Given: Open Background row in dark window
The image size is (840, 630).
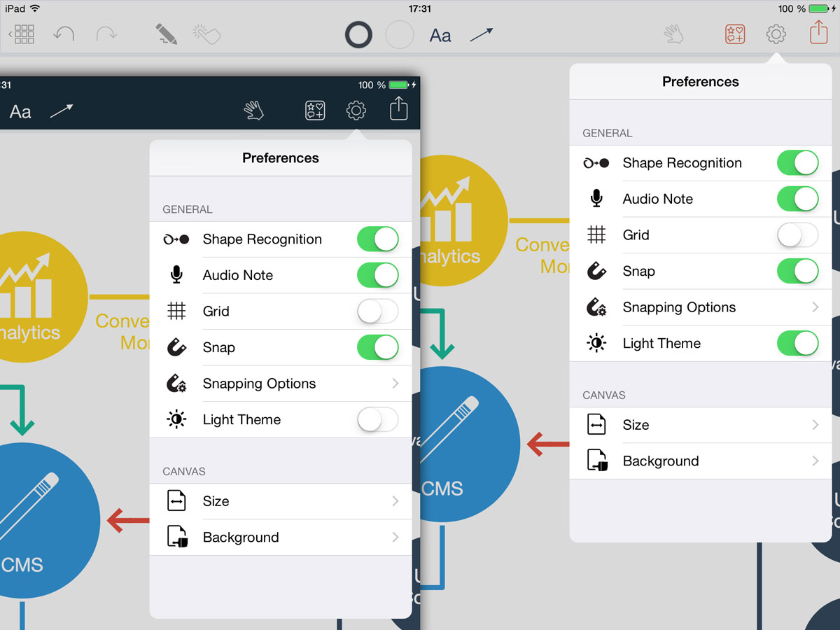Looking at the screenshot, I should coord(281,538).
